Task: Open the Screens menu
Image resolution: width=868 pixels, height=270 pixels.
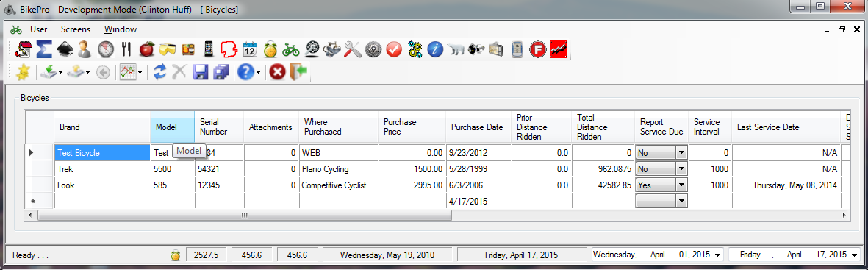Action: click(75, 29)
